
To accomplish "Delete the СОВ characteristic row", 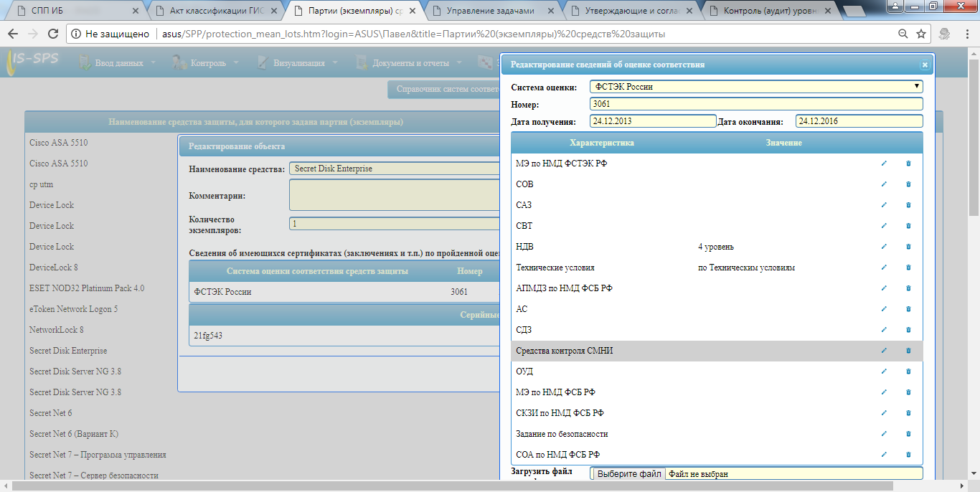I will 908,184.
